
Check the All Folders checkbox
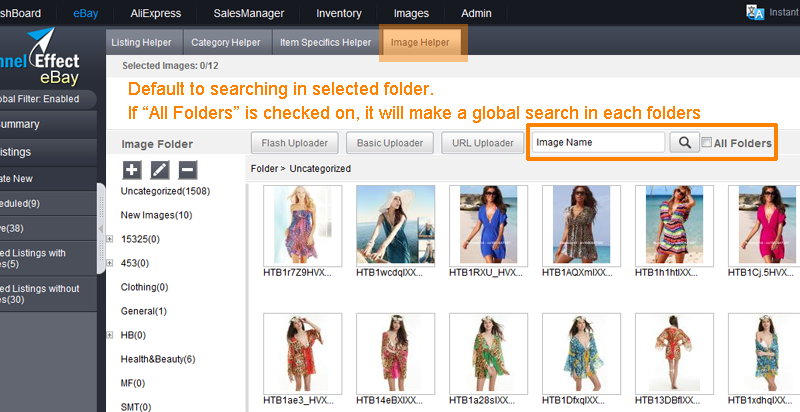click(707, 143)
